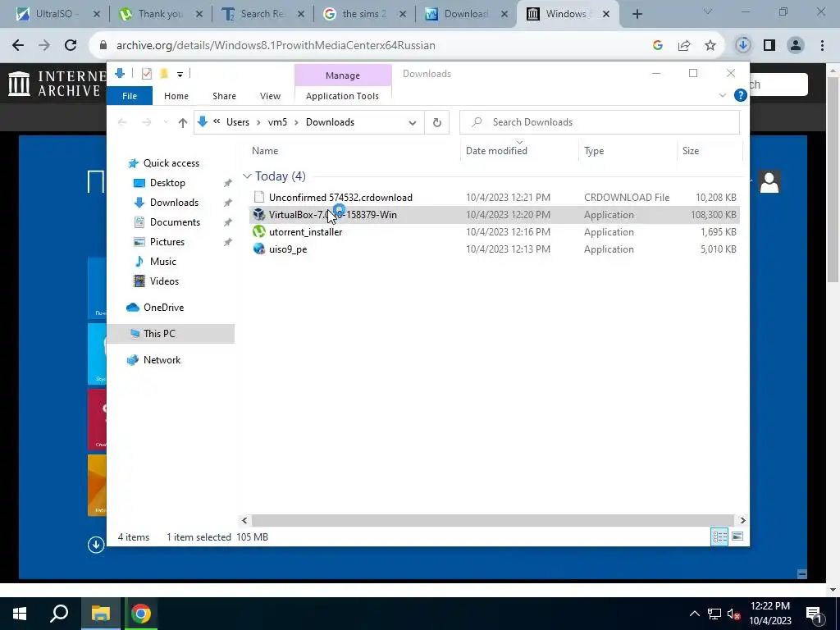Go up one folder level
The width and height of the screenshot is (840, 630).
(x=183, y=123)
